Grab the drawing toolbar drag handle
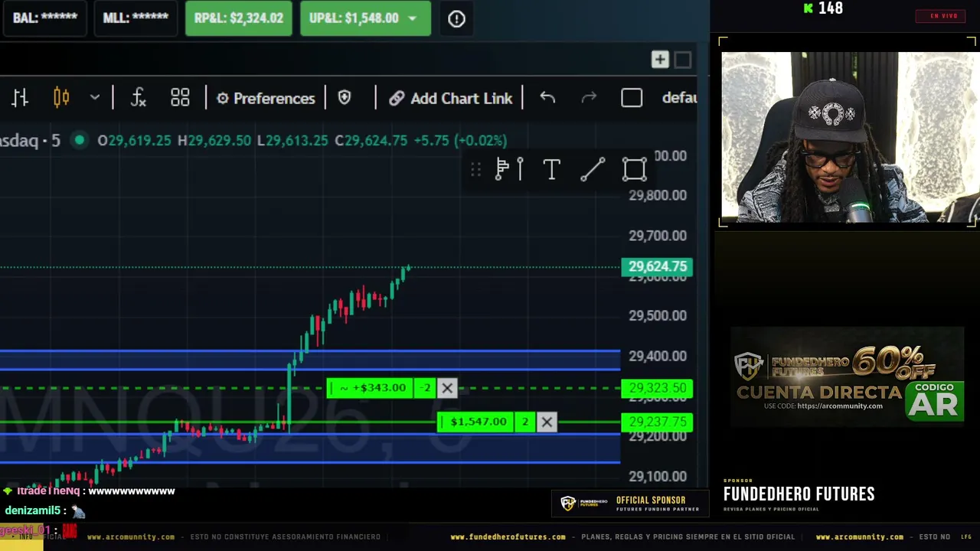 (x=475, y=170)
